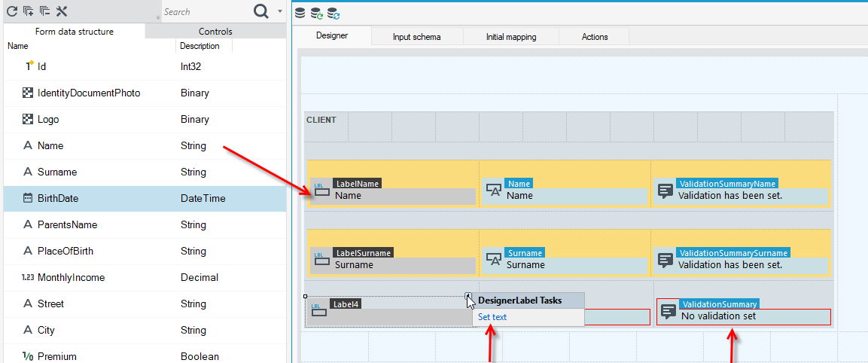868x363 pixels.
Task: Open the tools wrench-and-screwdriver icon
Action: [62, 11]
